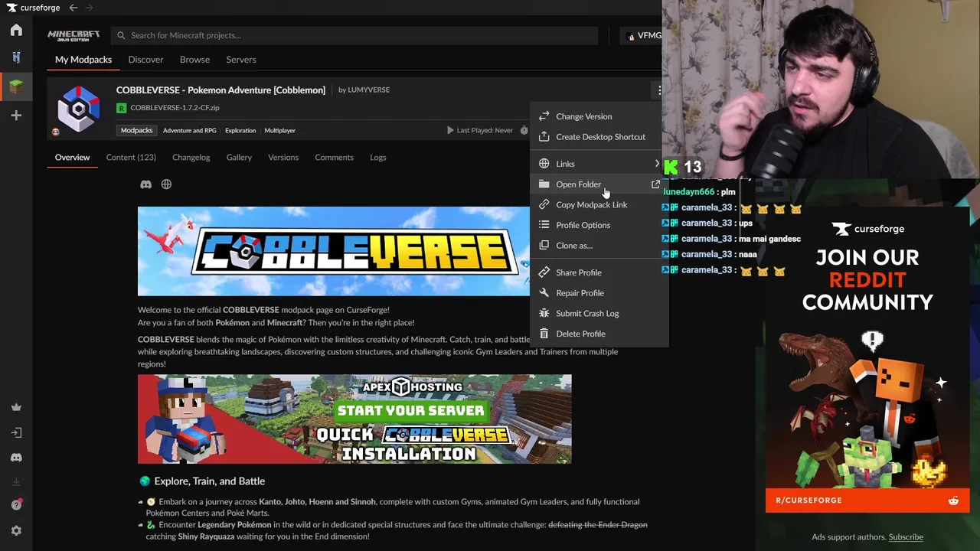Click the Cobbleverse banner image
The height and width of the screenshot is (551, 980).
pos(334,251)
